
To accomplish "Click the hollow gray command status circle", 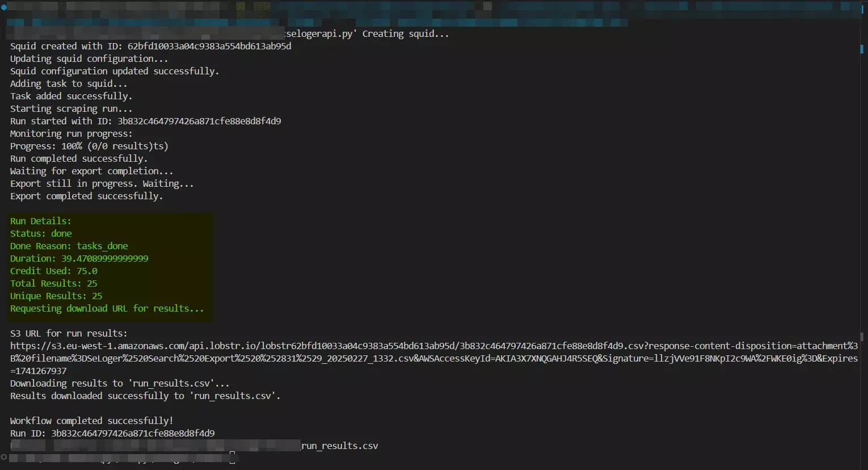I will point(3,457).
